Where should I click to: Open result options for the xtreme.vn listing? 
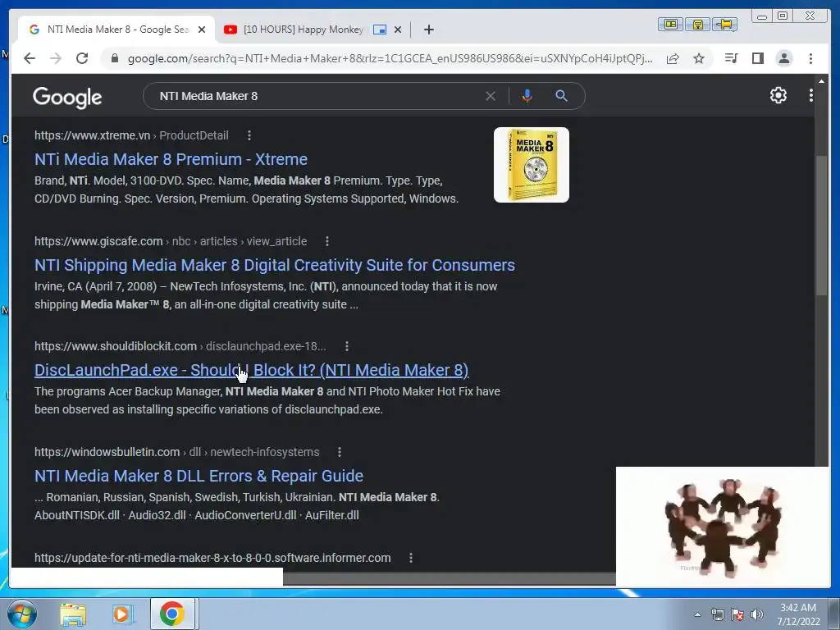pos(249,135)
